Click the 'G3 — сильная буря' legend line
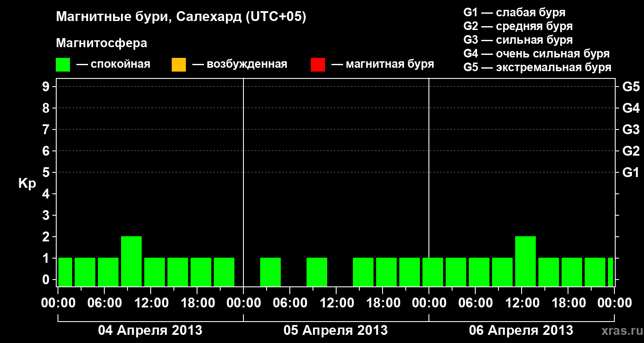 point(518,40)
